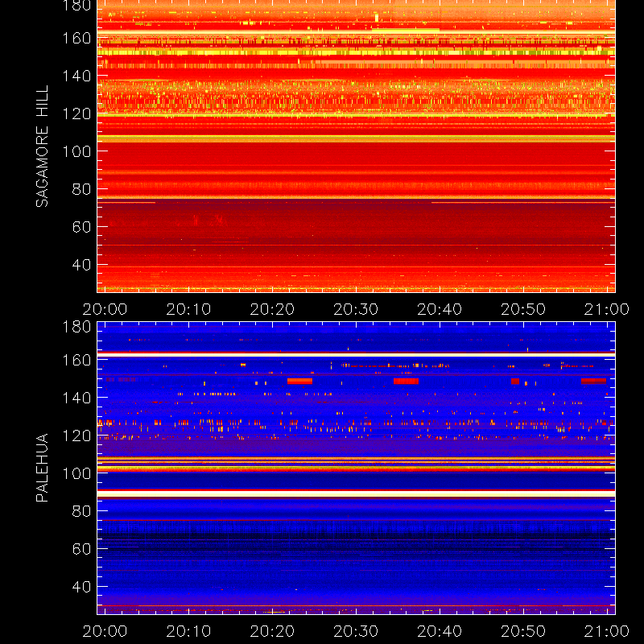Choose 20:20 time label under Palehua plot
644x644 pixels.
click(272, 631)
